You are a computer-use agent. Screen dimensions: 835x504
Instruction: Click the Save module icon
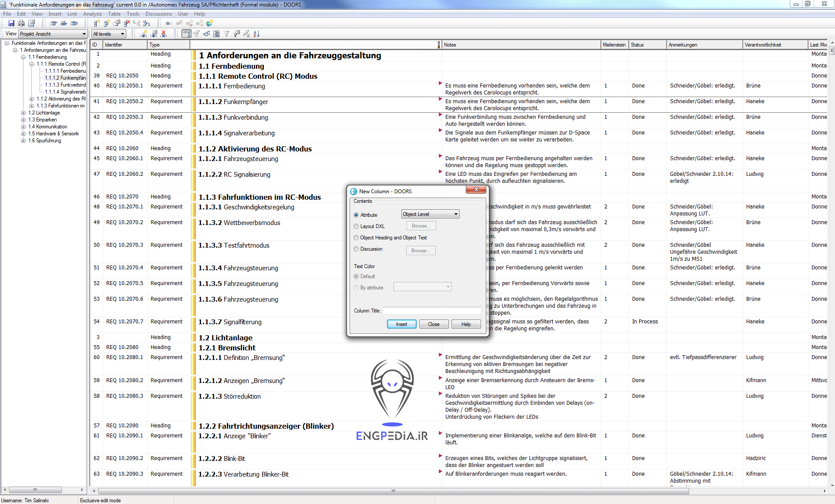click(11, 23)
